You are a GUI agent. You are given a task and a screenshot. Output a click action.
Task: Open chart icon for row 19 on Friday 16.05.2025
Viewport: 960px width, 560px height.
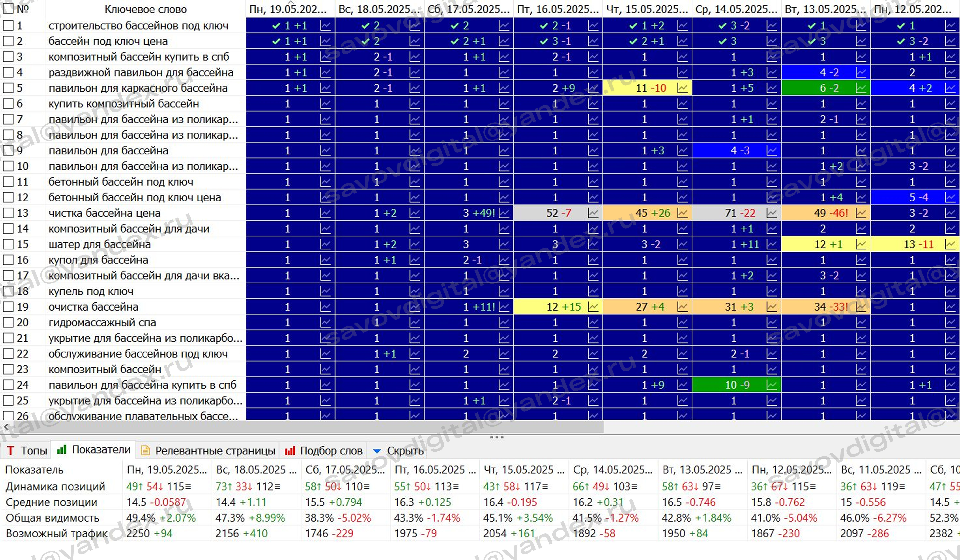pos(593,306)
